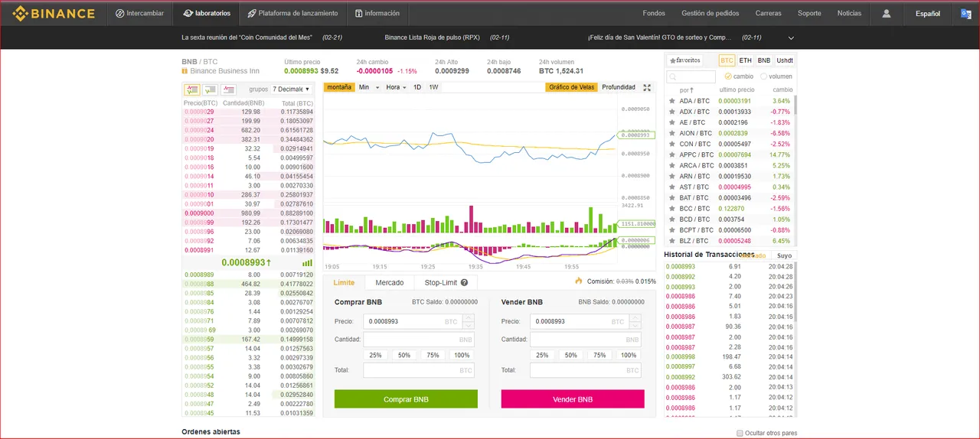
Task: Show sell orders only in order book
Action: (228, 89)
